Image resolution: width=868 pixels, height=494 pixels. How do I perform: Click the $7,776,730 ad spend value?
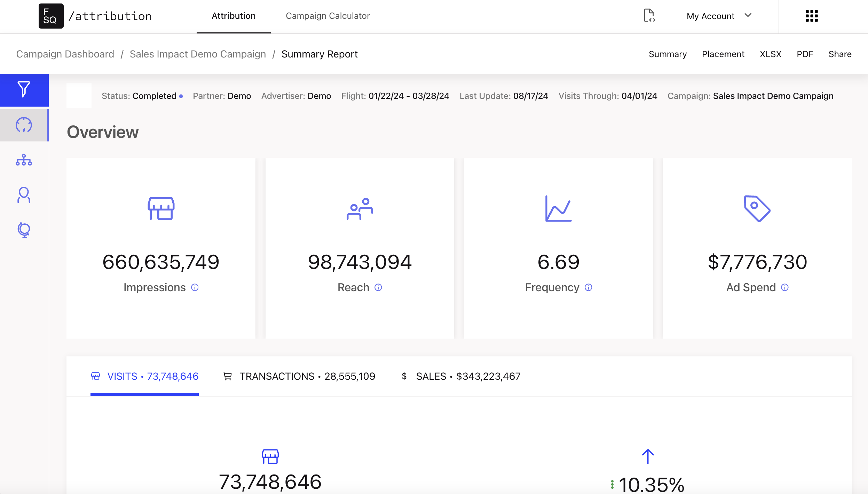[x=757, y=262]
